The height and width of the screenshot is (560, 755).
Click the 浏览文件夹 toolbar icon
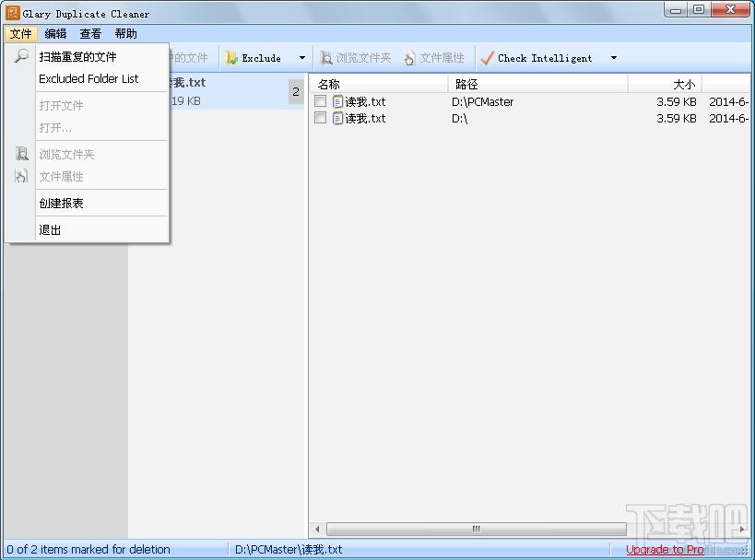tap(326, 58)
